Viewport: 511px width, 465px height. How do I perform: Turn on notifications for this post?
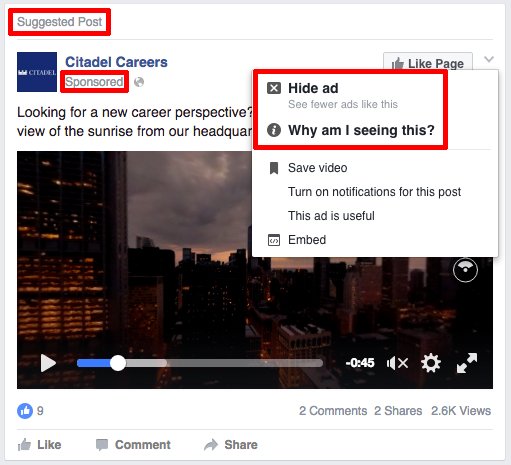click(374, 192)
